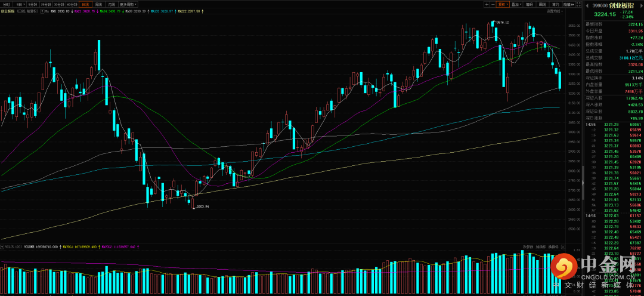The image size is (644, 296).
Task: Select the 30分钟 chart period
Action: click(58, 5)
